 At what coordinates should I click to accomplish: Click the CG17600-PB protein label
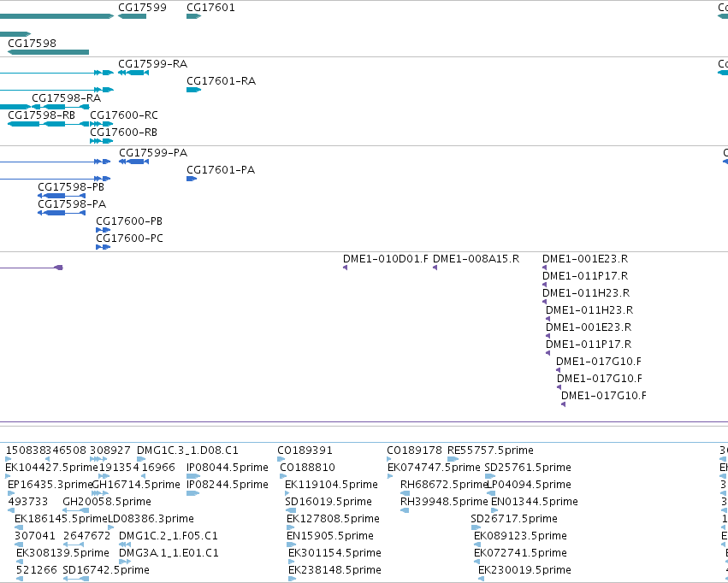[129, 221]
